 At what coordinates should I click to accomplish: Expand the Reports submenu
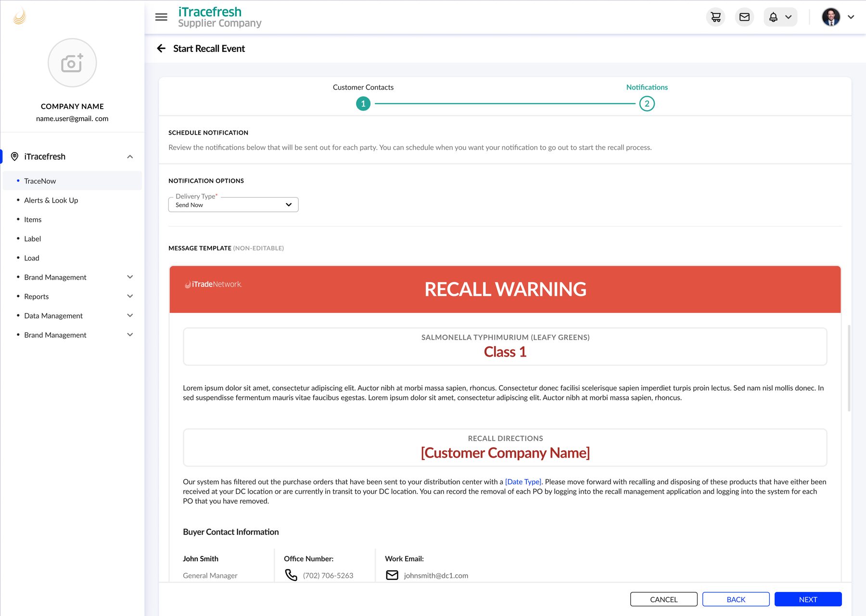pos(130,296)
